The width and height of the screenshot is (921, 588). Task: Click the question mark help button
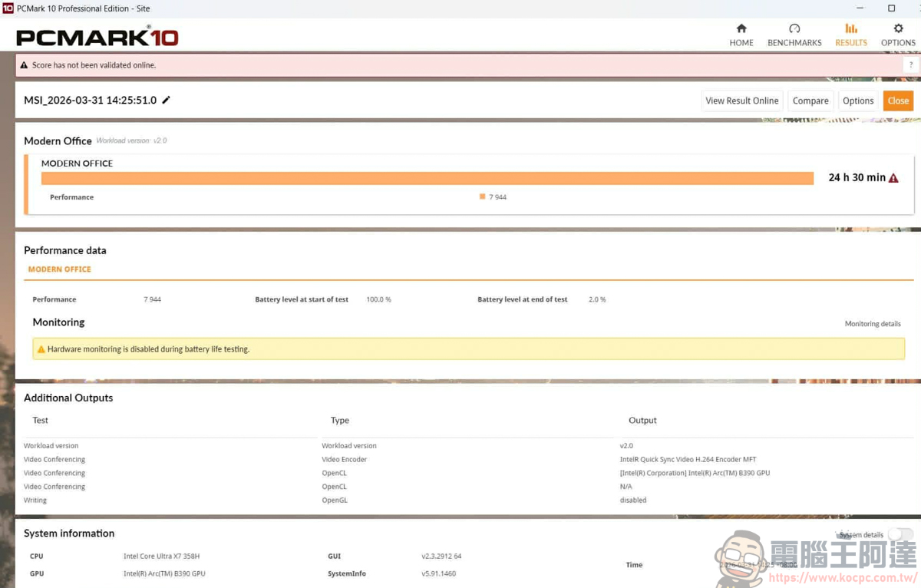[x=911, y=65]
